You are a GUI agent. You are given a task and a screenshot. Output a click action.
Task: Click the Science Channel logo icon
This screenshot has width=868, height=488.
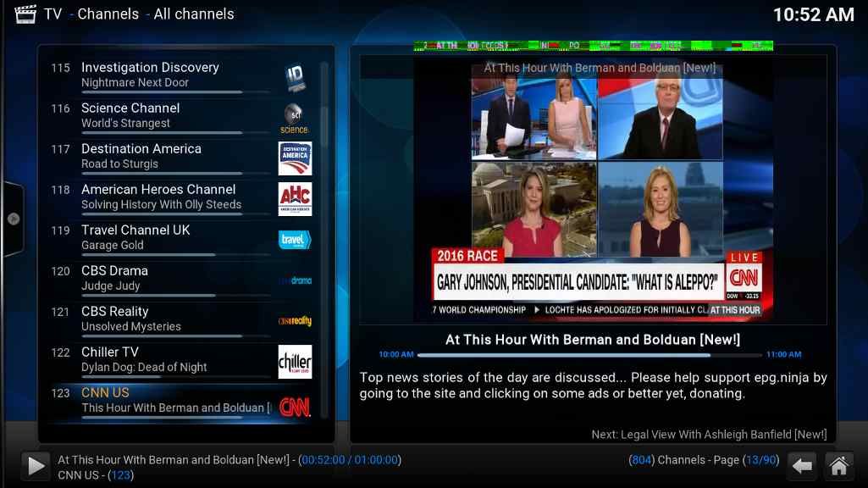pyautogui.click(x=294, y=118)
